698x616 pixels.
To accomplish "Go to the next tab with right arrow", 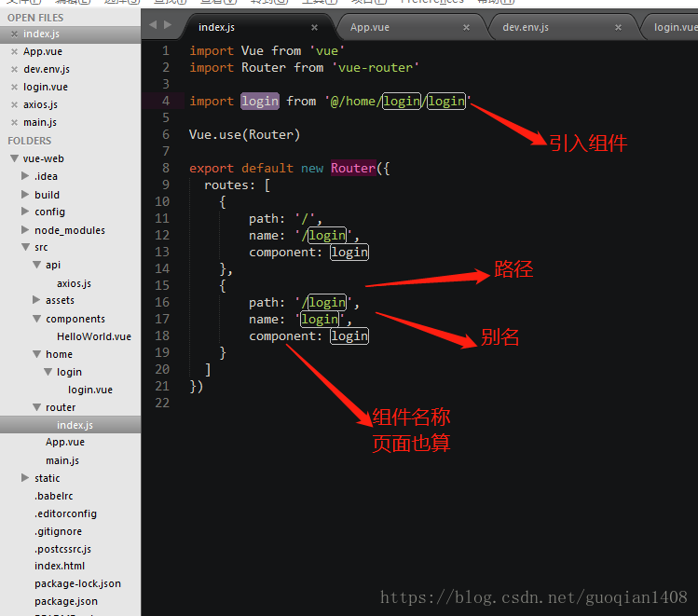I will pos(168,25).
